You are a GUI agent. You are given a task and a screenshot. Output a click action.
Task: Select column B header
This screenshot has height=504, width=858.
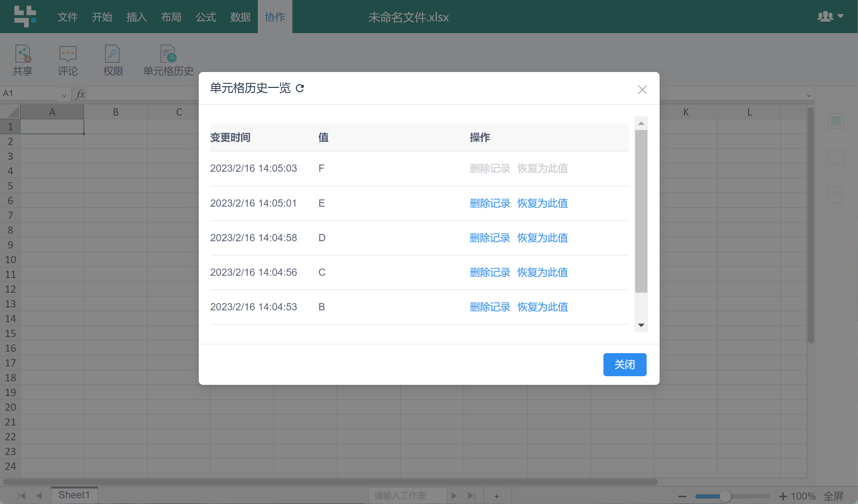tap(116, 112)
